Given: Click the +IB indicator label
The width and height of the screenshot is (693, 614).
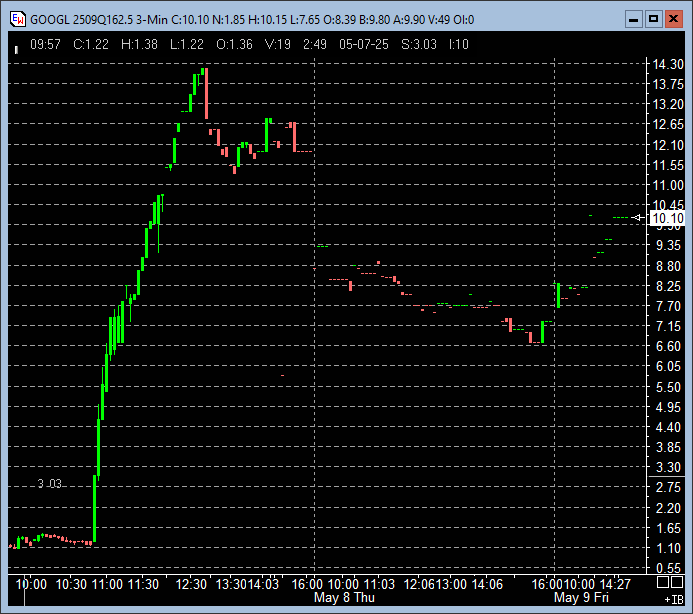Looking at the screenshot, I should (x=674, y=599).
